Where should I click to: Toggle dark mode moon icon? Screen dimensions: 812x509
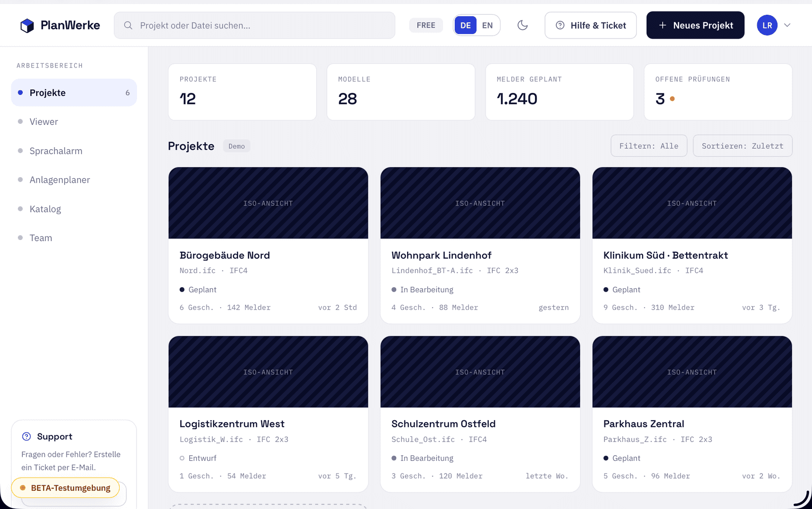[523, 25]
